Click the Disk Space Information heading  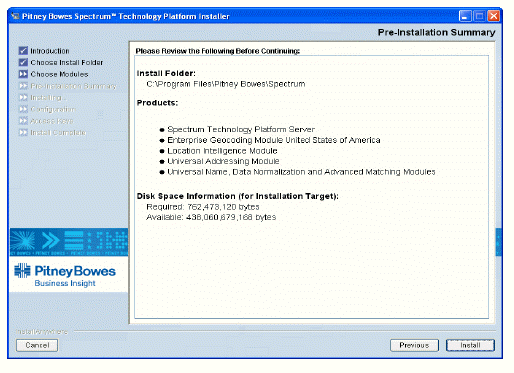[x=238, y=196]
